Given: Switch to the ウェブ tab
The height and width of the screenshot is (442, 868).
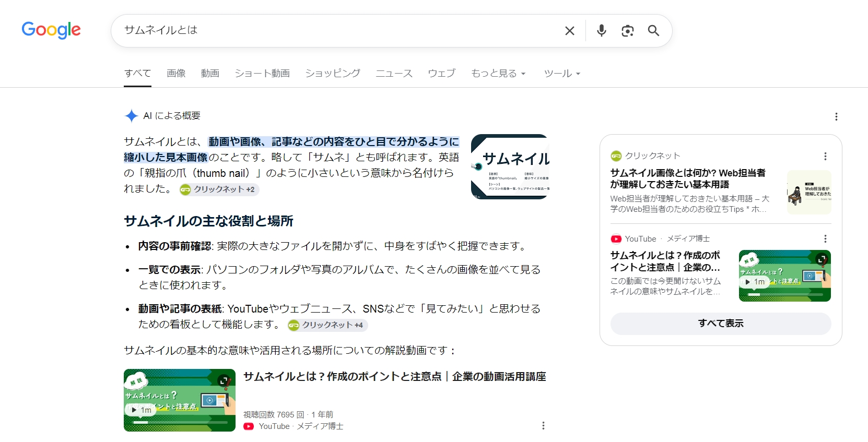Looking at the screenshot, I should pos(441,74).
